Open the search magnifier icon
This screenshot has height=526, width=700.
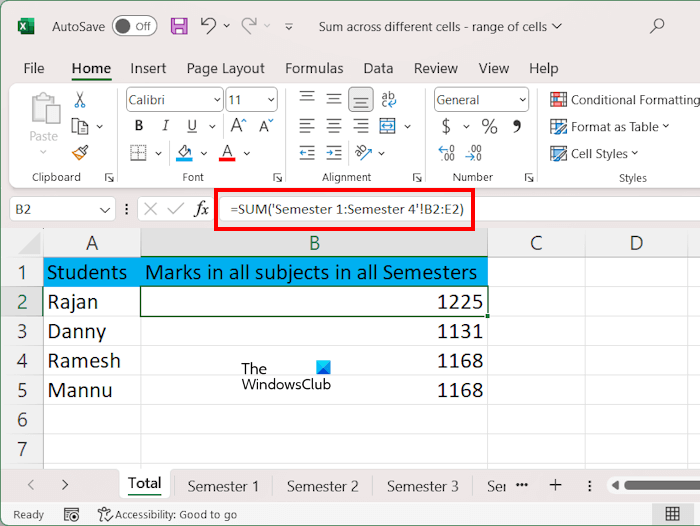click(656, 26)
